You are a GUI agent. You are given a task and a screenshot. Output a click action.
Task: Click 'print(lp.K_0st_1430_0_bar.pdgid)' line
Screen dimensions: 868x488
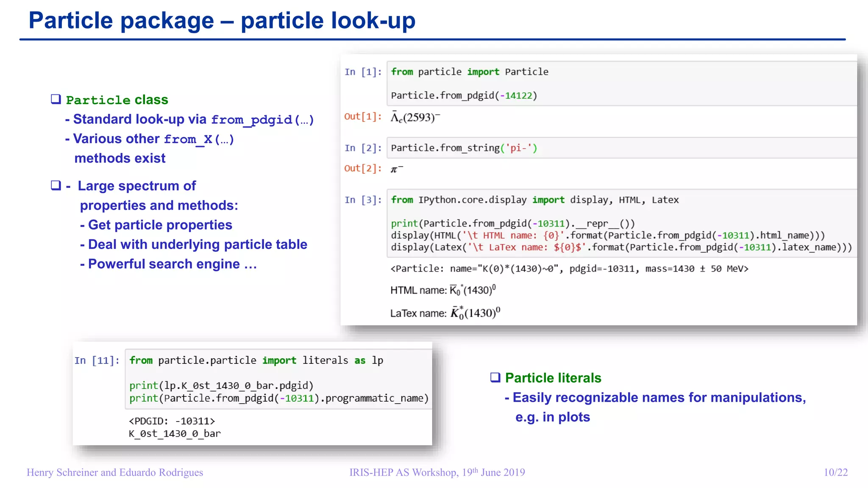tap(222, 385)
